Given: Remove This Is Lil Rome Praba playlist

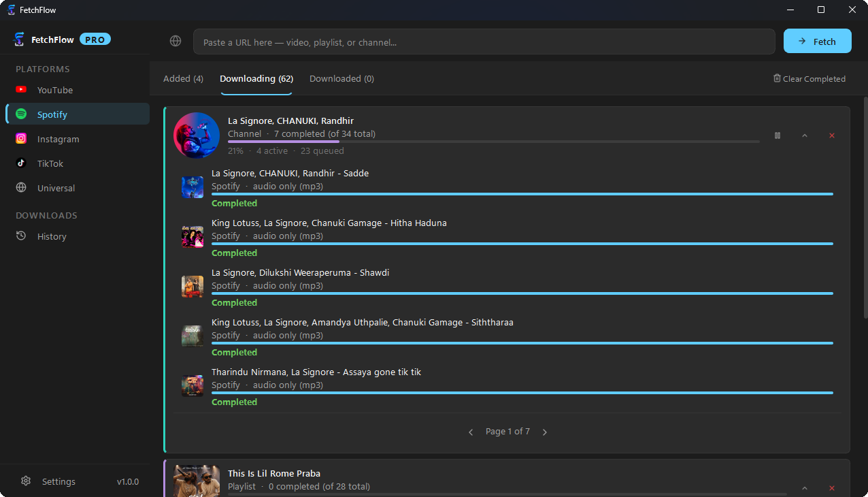Looking at the screenshot, I should tap(832, 488).
